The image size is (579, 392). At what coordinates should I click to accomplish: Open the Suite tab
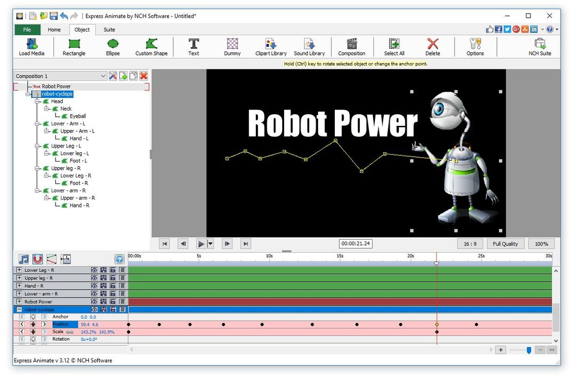109,29
